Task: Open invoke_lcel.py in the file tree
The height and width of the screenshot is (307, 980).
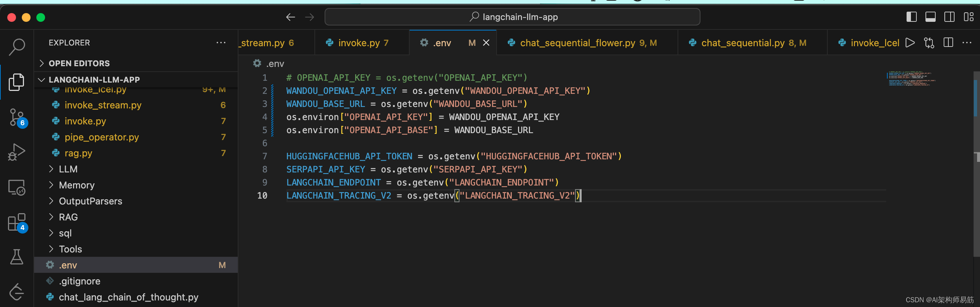Action: (x=136, y=91)
